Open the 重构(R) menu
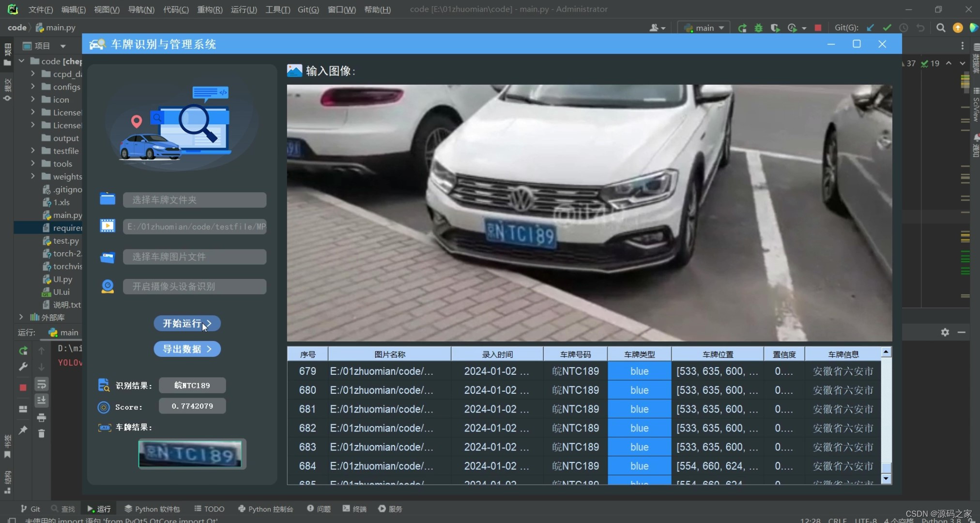 click(210, 9)
